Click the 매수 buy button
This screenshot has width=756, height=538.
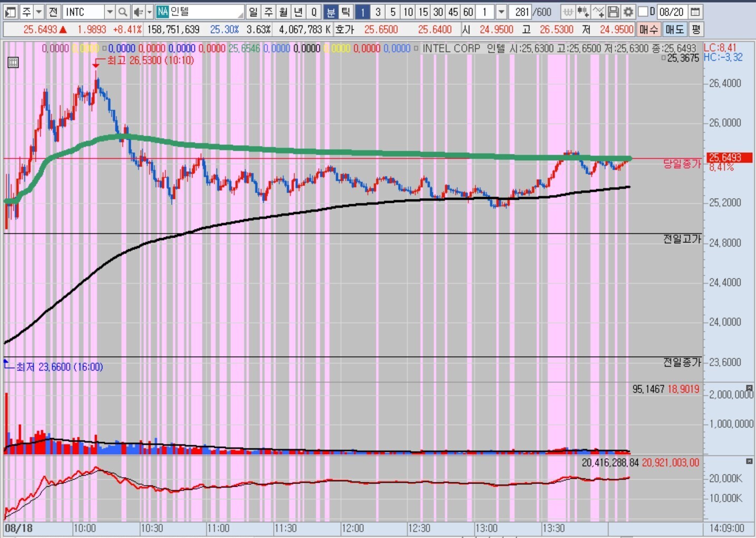tap(648, 30)
